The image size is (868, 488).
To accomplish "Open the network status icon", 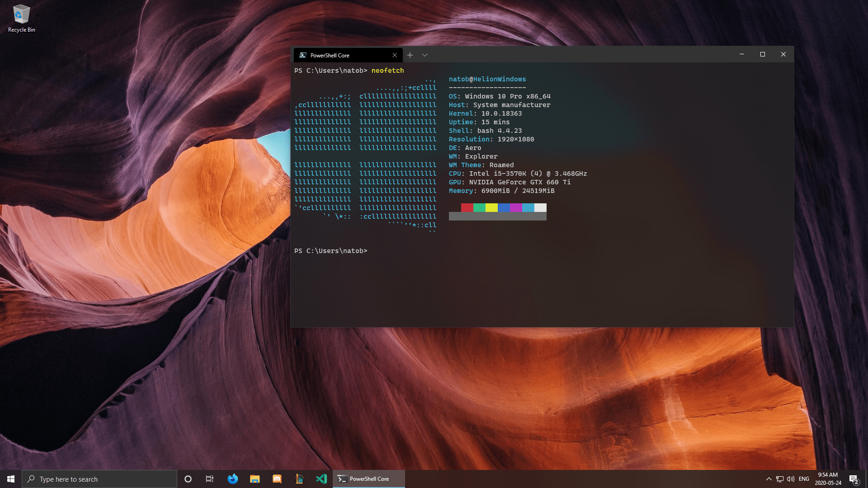I will pos(780,479).
